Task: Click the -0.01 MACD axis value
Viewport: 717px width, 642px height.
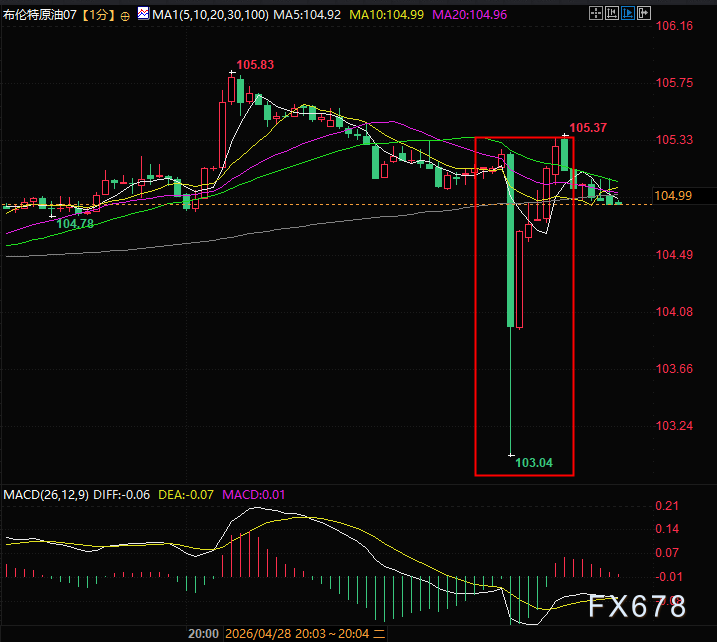Action: click(669, 577)
